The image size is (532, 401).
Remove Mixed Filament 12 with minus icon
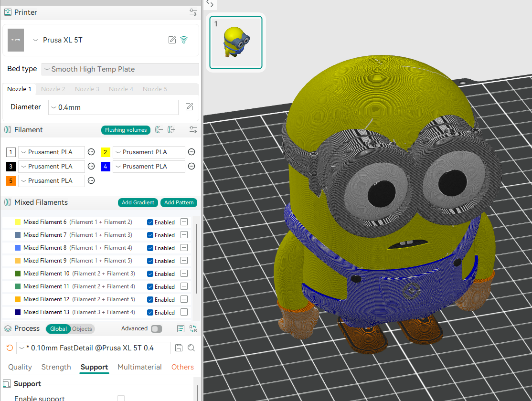(x=184, y=299)
